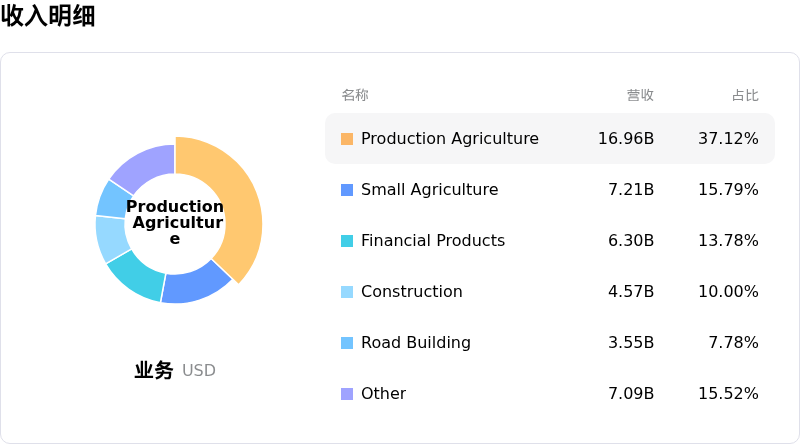This screenshot has height=444, width=800.
Task: Click the 3.55B Road Building revenue value
Action: (631, 343)
